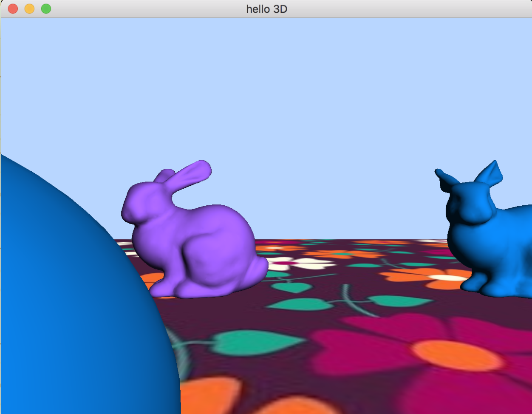Select the purple bunny's body
The image size is (532, 414).
(x=212, y=247)
